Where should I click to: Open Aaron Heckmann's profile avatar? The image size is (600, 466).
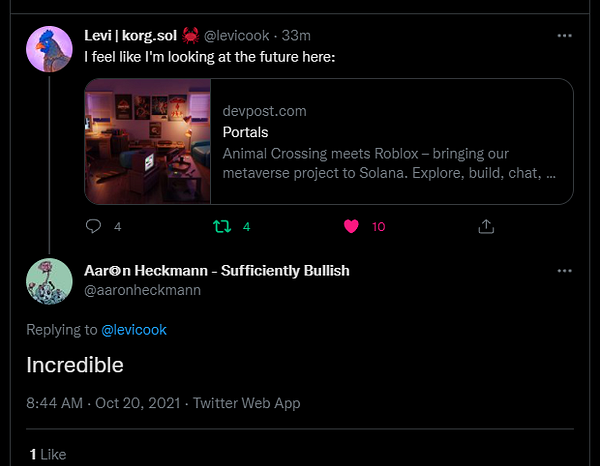[x=49, y=282]
